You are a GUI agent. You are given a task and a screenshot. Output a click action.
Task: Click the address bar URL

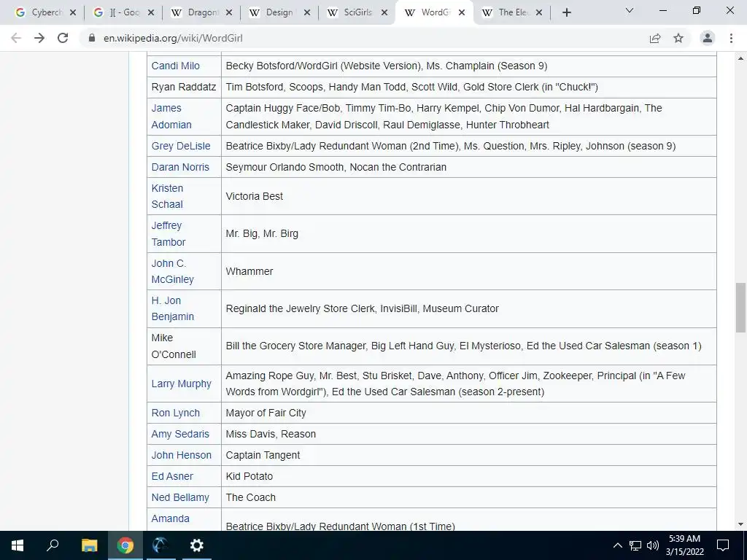(173, 38)
